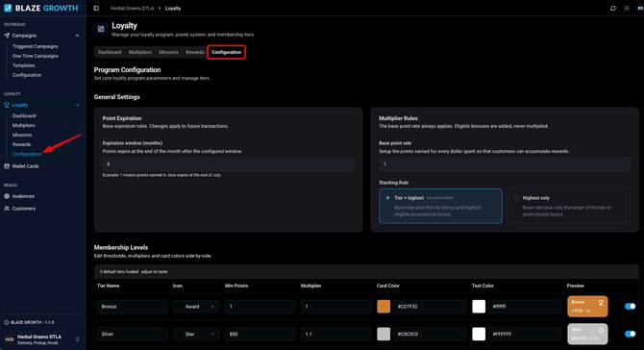
Task: Open Missions in the sidebar
Action: [x=22, y=135]
